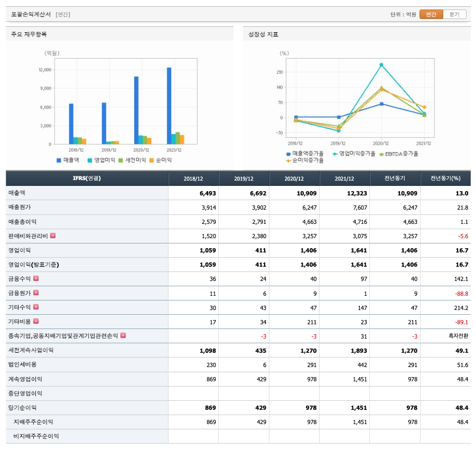Select the 전년동기 column header
Screen dimensions: 476x451
pyautogui.click(x=395, y=178)
